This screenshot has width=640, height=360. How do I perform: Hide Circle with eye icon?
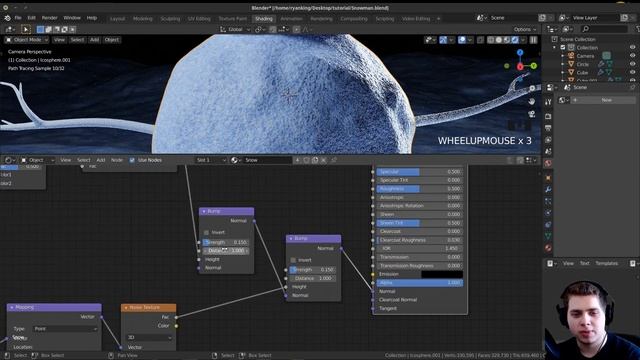[x=633, y=64]
